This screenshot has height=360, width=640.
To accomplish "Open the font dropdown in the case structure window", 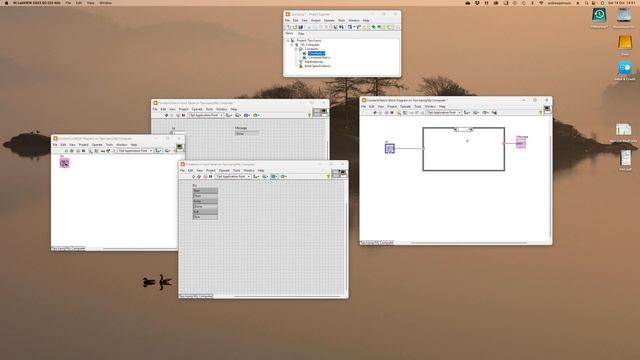I will (x=444, y=112).
